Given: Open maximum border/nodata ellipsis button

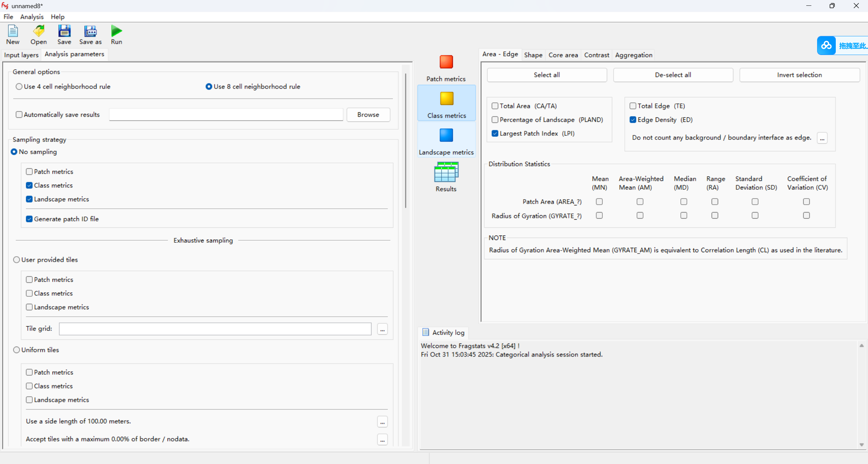Looking at the screenshot, I should [382, 440].
